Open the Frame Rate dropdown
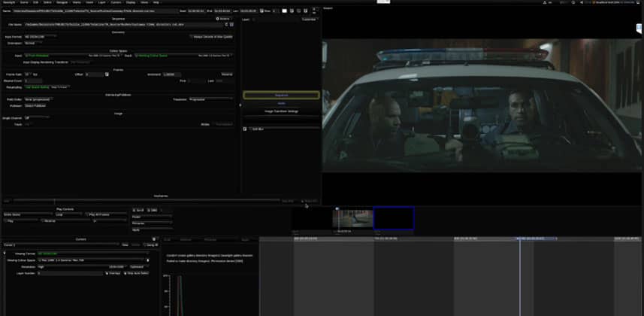Viewport: 644px width, 316px height. click(x=28, y=74)
